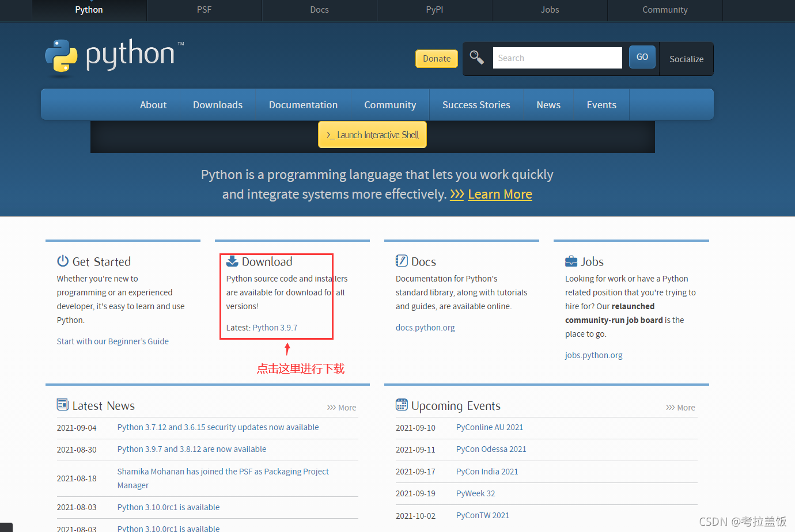Click the Docs section document icon
This screenshot has width=795, height=532.
(402, 261)
